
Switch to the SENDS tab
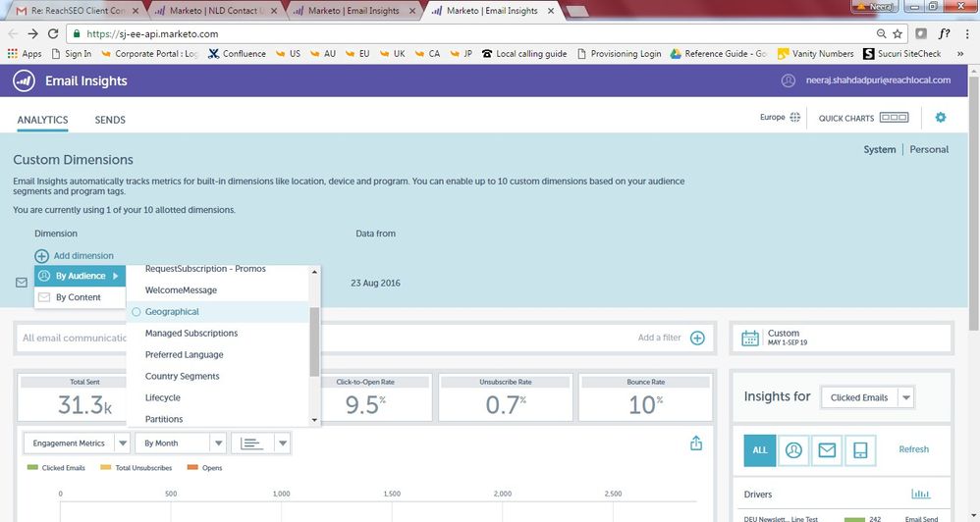(110, 120)
